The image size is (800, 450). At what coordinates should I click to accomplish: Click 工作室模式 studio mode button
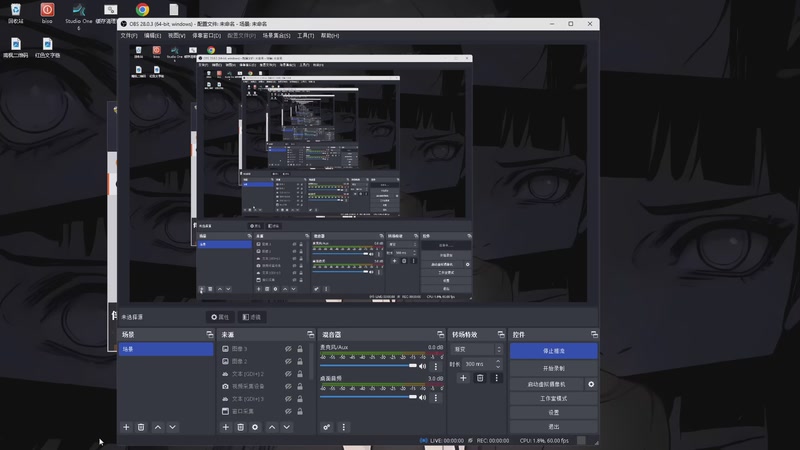click(x=554, y=398)
